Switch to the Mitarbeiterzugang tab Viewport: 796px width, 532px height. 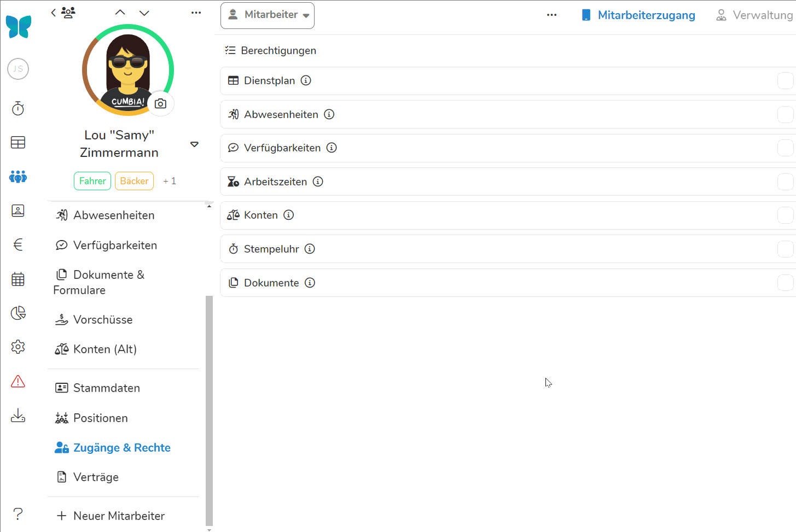(638, 15)
